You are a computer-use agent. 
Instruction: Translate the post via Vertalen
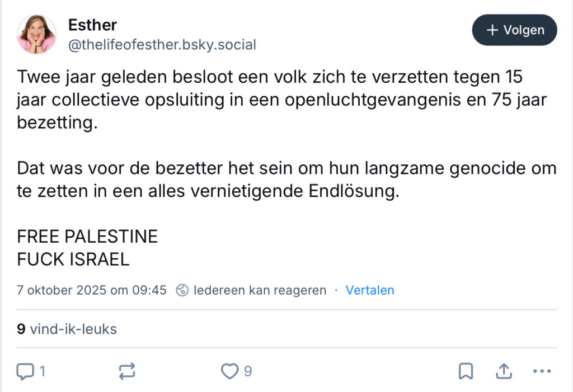(370, 290)
